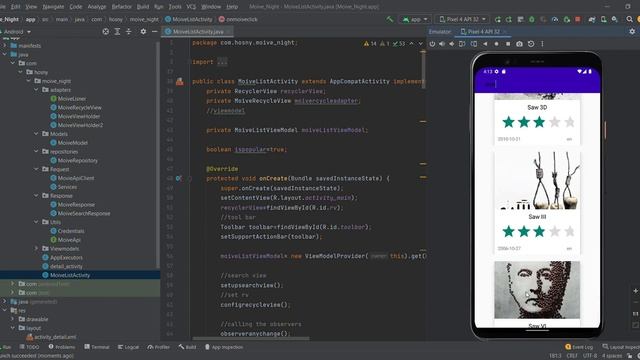
Task: Click Collapse All in Project panel
Action: point(129,31)
